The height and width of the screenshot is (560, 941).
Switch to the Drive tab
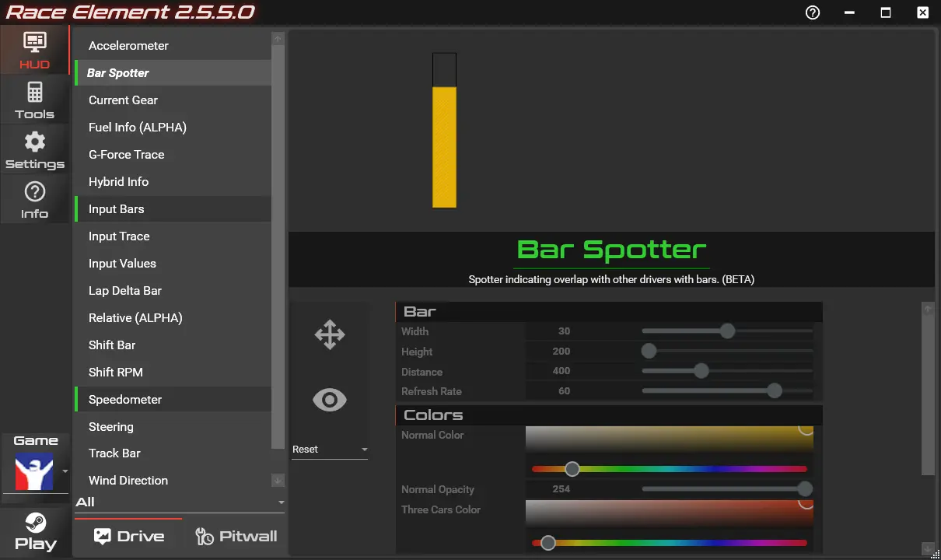coord(128,536)
